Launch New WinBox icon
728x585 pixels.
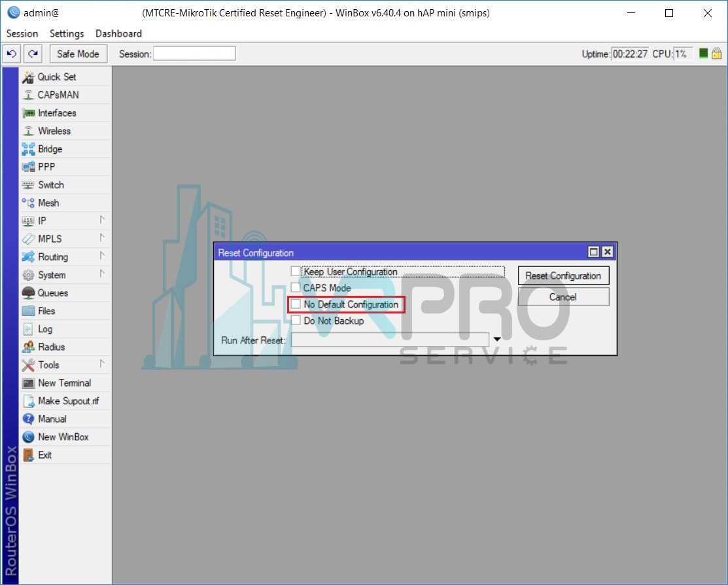(x=28, y=437)
